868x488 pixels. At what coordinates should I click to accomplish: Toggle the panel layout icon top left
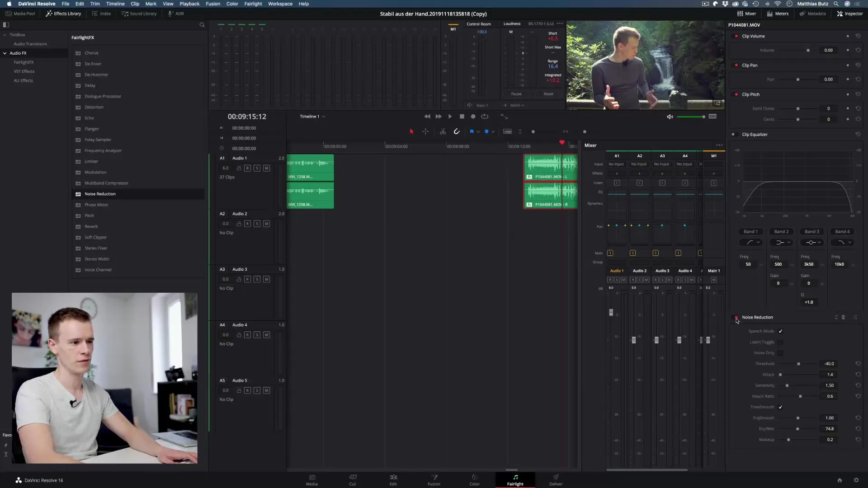click(6, 25)
